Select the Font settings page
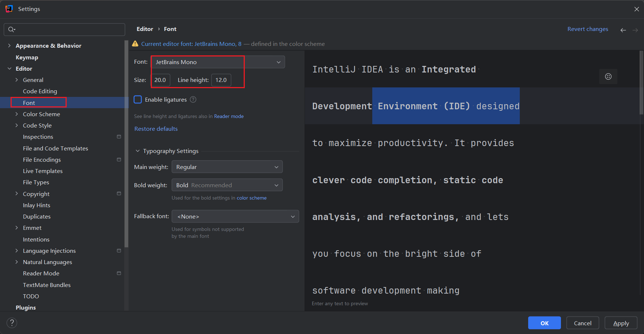The width and height of the screenshot is (644, 334). click(29, 103)
